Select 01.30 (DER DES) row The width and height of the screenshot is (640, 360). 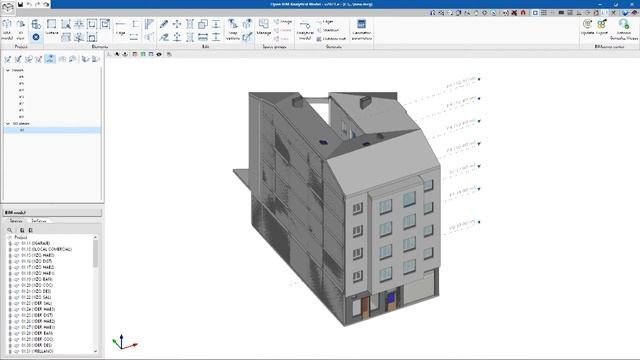[36, 345]
